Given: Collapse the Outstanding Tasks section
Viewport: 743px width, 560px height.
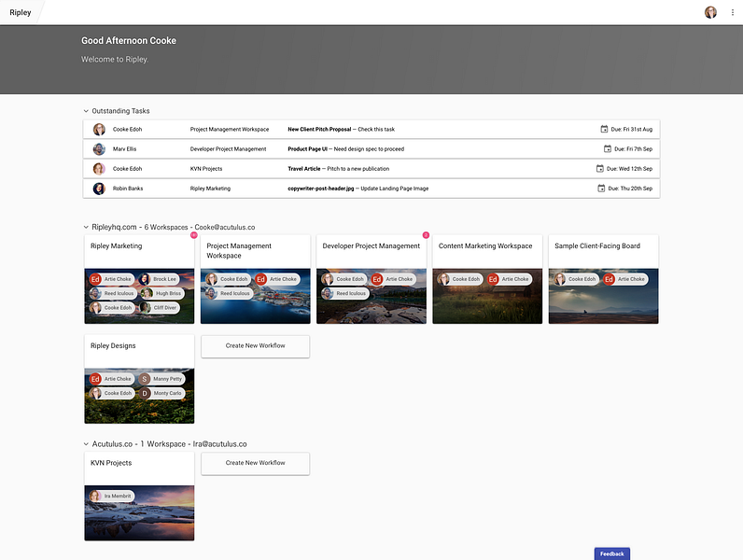Looking at the screenshot, I should [x=86, y=111].
